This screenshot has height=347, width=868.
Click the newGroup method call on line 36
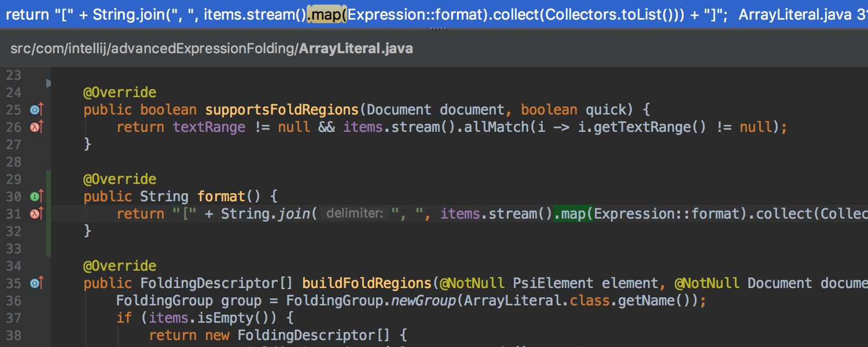point(423,301)
